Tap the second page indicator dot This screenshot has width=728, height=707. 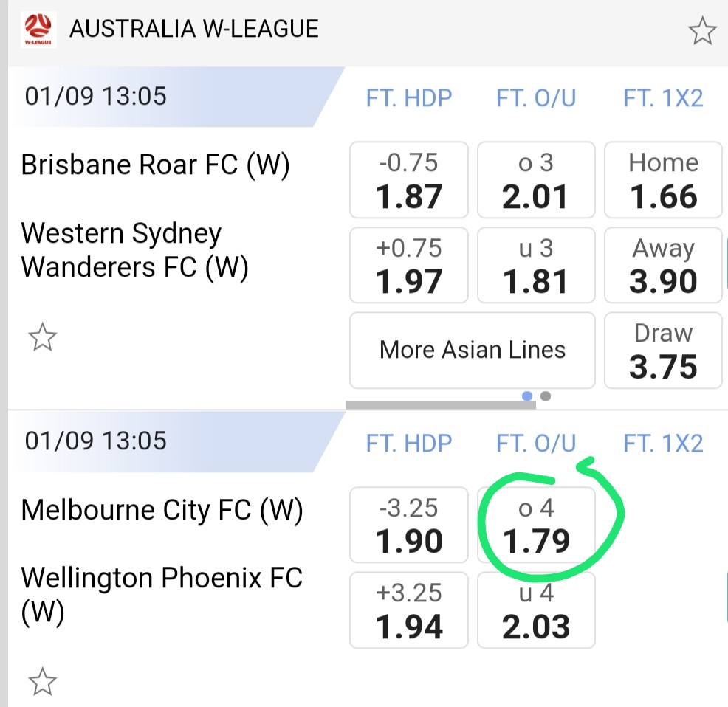pos(546,396)
